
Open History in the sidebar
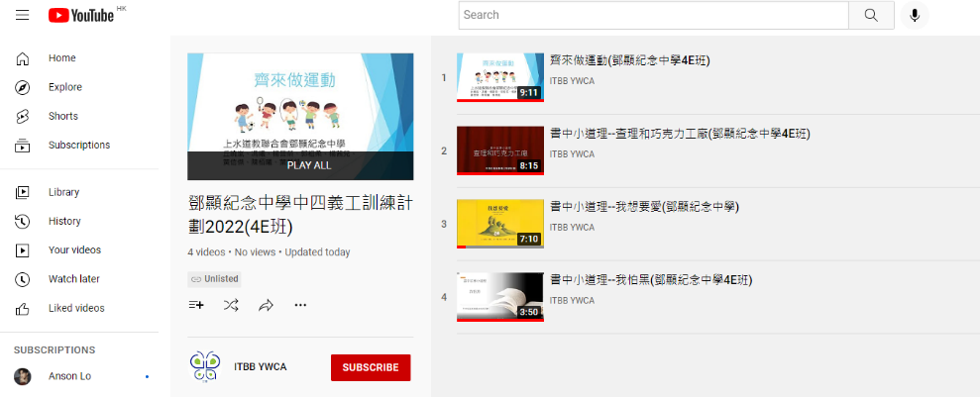click(x=64, y=221)
